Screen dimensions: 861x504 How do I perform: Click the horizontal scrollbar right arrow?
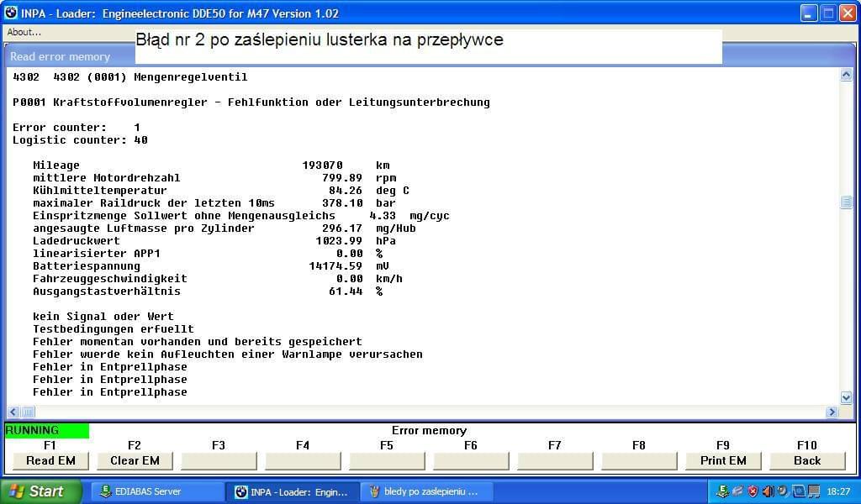tap(832, 412)
